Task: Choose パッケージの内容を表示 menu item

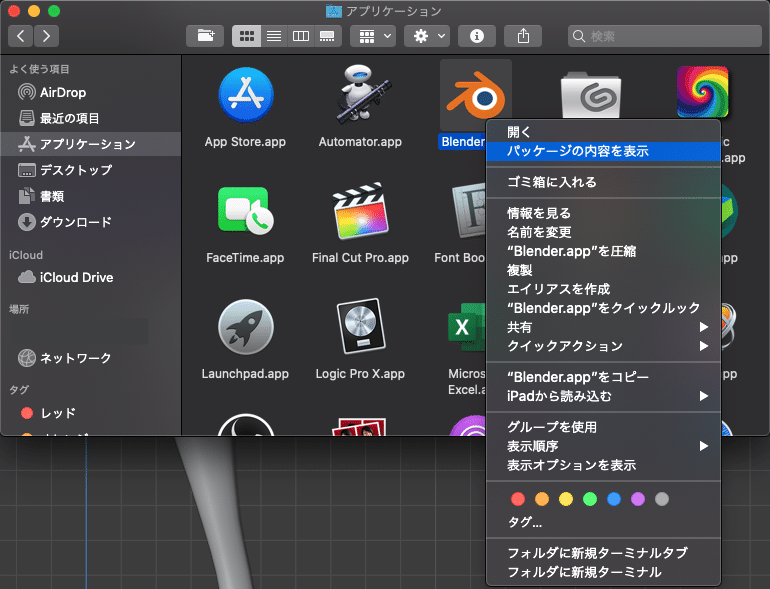Action: tap(603, 151)
